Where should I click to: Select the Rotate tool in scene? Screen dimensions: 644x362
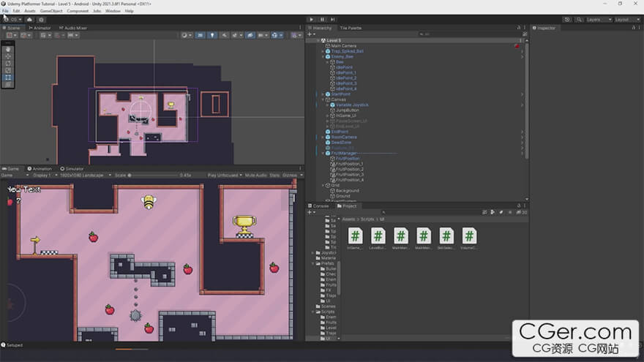coord(8,64)
